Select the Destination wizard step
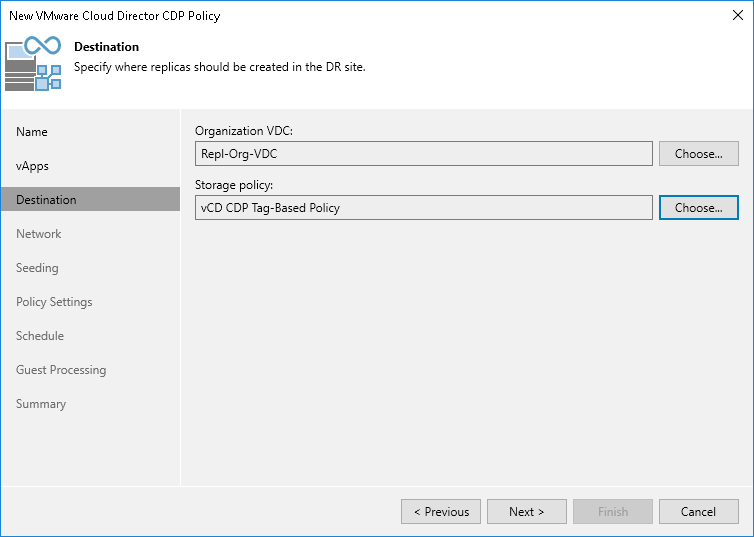 point(90,200)
